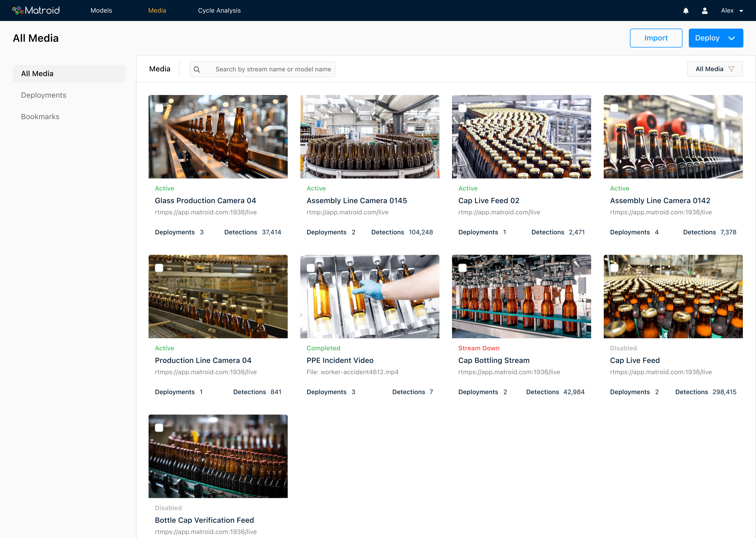Click the user profile icon

click(705, 10)
